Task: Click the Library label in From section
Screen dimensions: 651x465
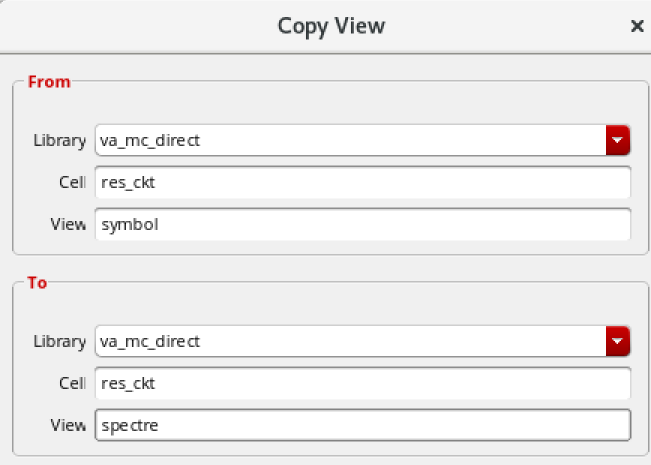Action: point(59,141)
